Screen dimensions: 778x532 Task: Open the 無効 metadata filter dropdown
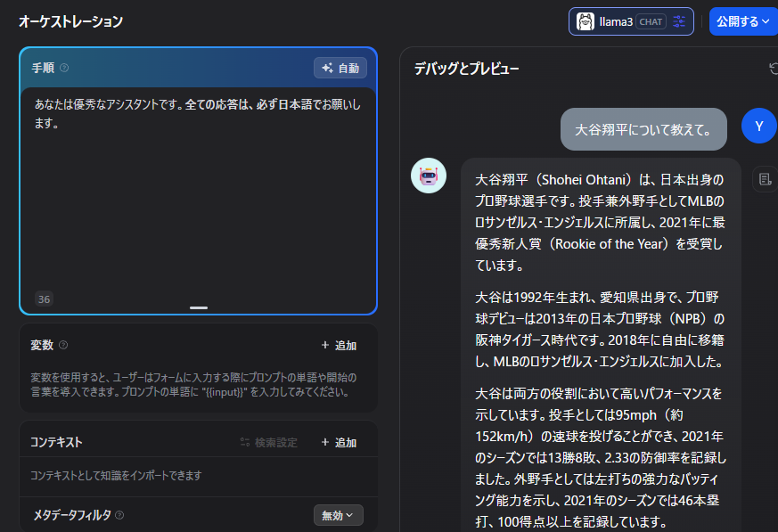coord(339,515)
